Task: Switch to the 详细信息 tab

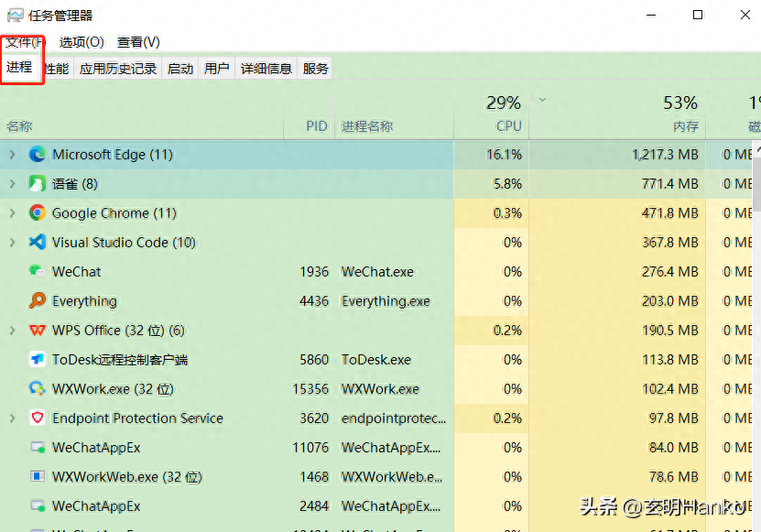Action: click(x=266, y=69)
